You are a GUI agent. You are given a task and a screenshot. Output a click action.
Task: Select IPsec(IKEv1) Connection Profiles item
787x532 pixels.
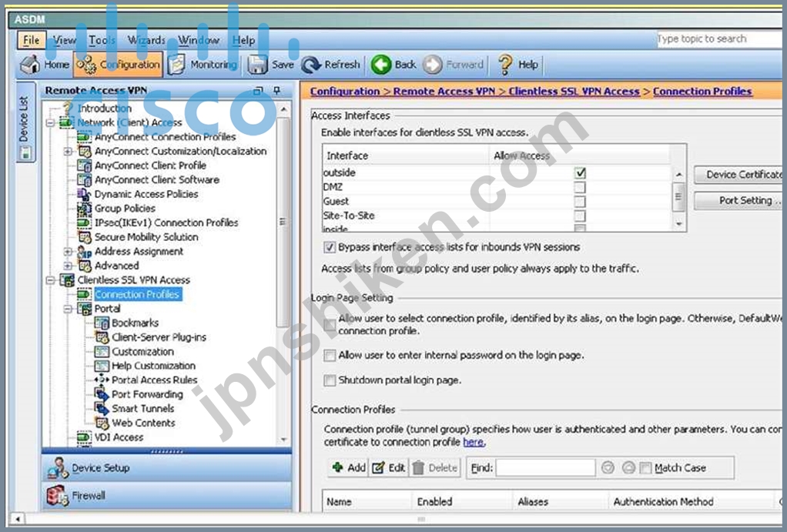pyautogui.click(x=166, y=223)
